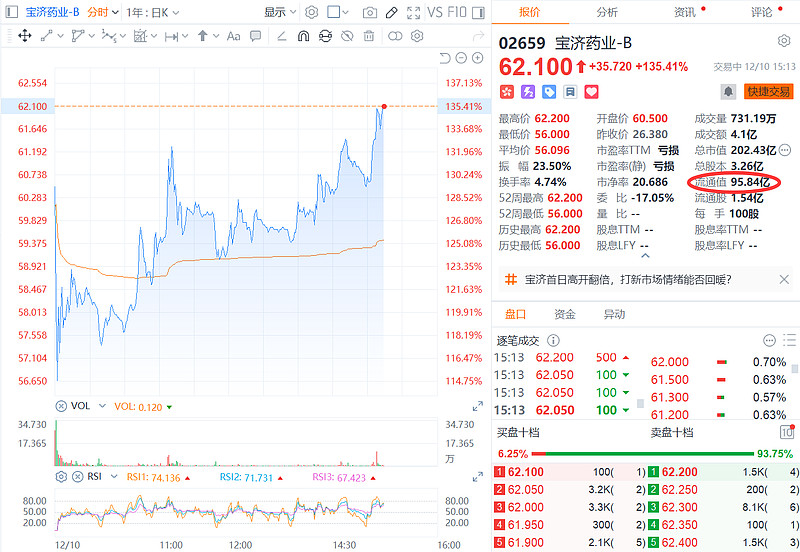Delete drawings with trash icon

click(369, 36)
